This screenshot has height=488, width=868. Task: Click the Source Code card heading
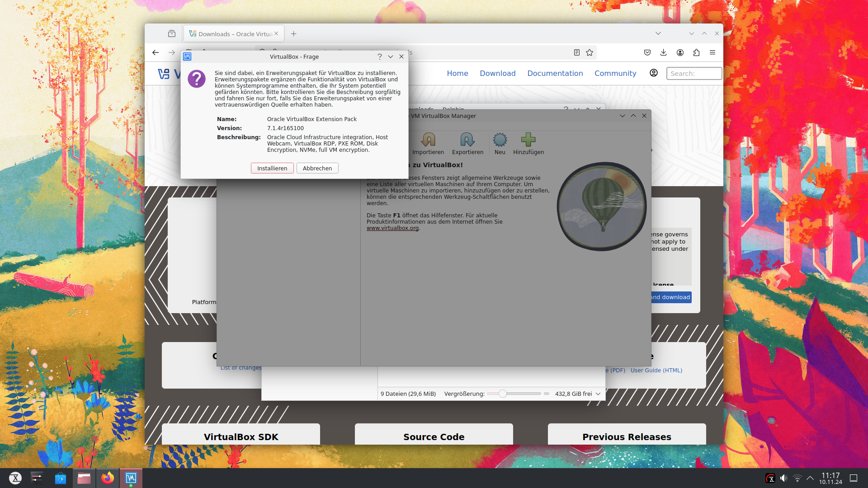[x=434, y=437]
